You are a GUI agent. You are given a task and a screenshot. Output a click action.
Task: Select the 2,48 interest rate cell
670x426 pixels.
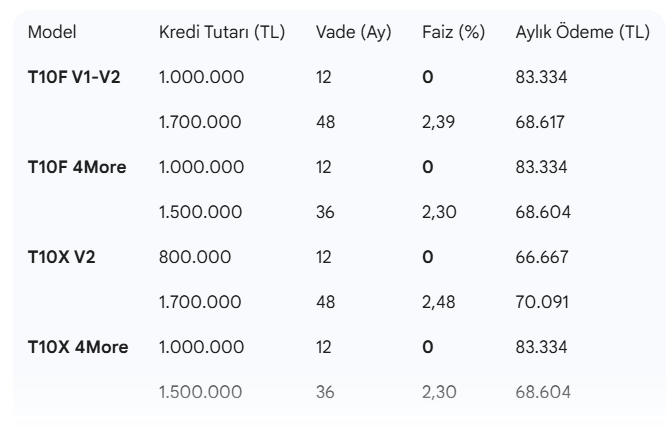point(440,302)
